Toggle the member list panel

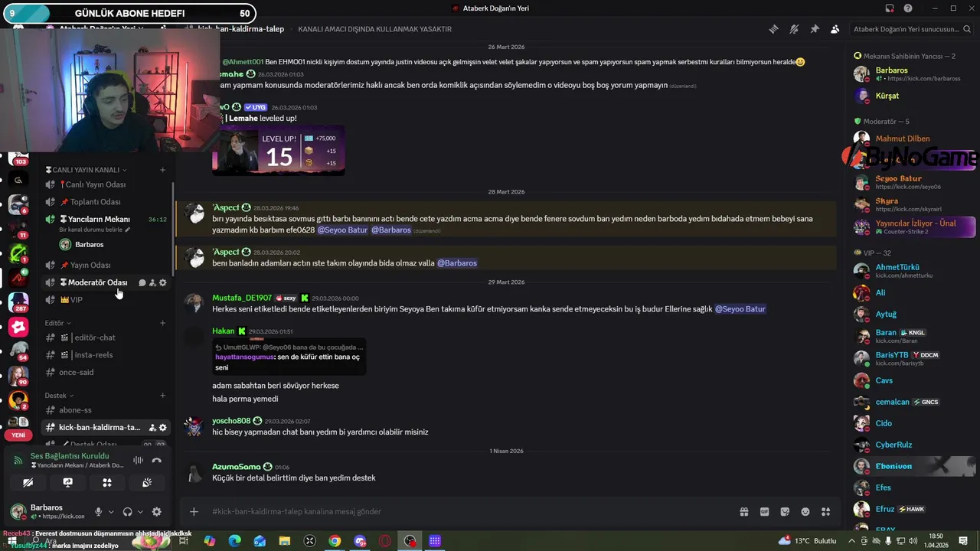(835, 29)
